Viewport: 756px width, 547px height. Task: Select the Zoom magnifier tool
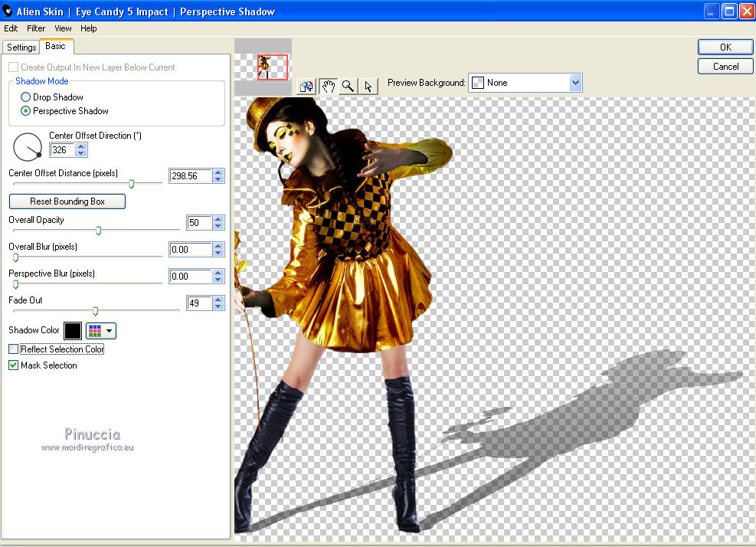click(x=349, y=86)
